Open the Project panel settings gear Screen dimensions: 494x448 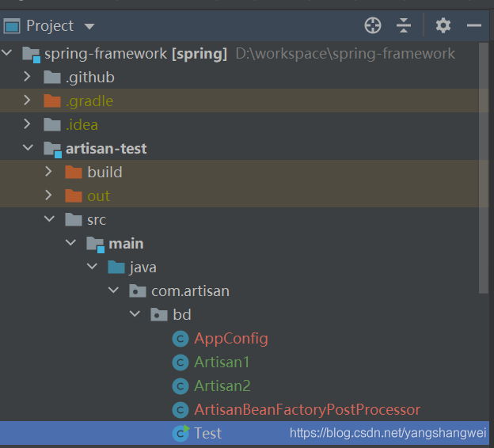pyautogui.click(x=443, y=25)
